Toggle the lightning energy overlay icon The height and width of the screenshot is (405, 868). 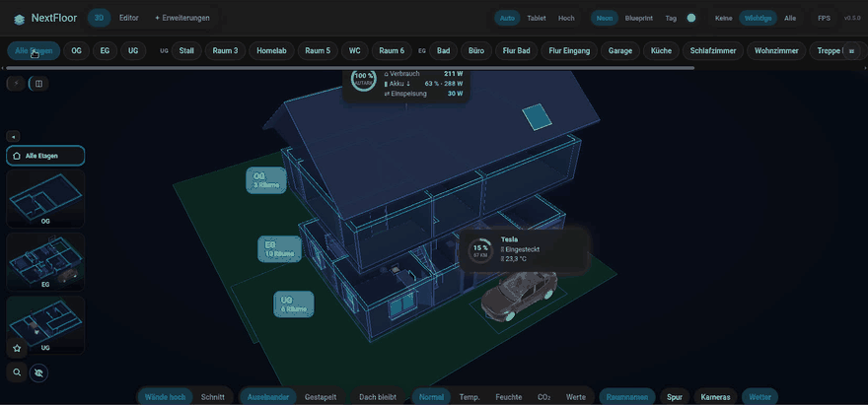click(x=16, y=84)
